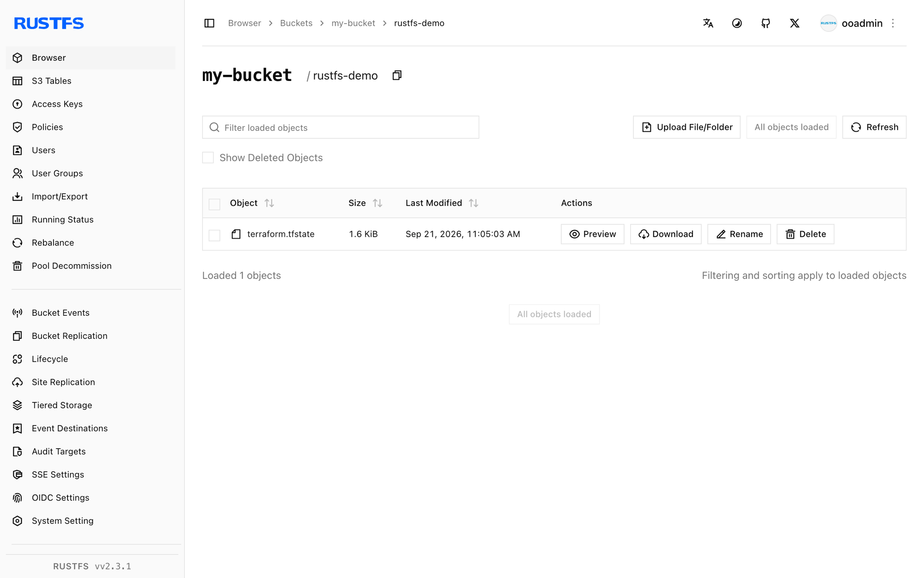Go to Lifecycle settings
Viewport: 924px width, 578px height.
coord(91,359)
